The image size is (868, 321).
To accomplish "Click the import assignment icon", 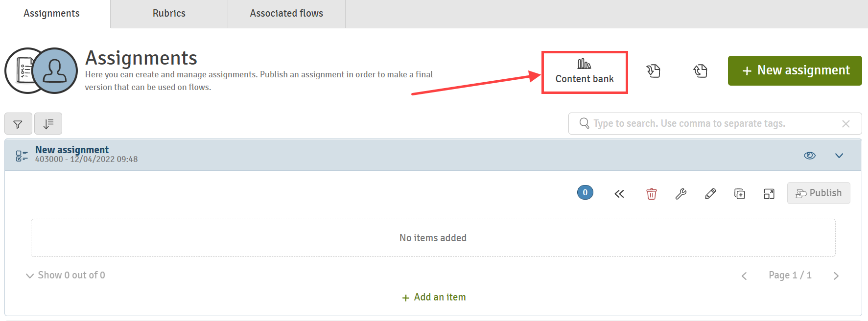I will [x=653, y=71].
